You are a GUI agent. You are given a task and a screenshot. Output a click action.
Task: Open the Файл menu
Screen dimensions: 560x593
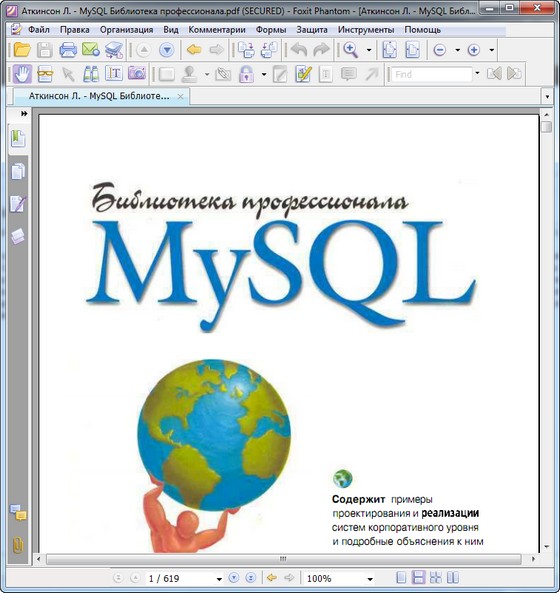click(39, 29)
